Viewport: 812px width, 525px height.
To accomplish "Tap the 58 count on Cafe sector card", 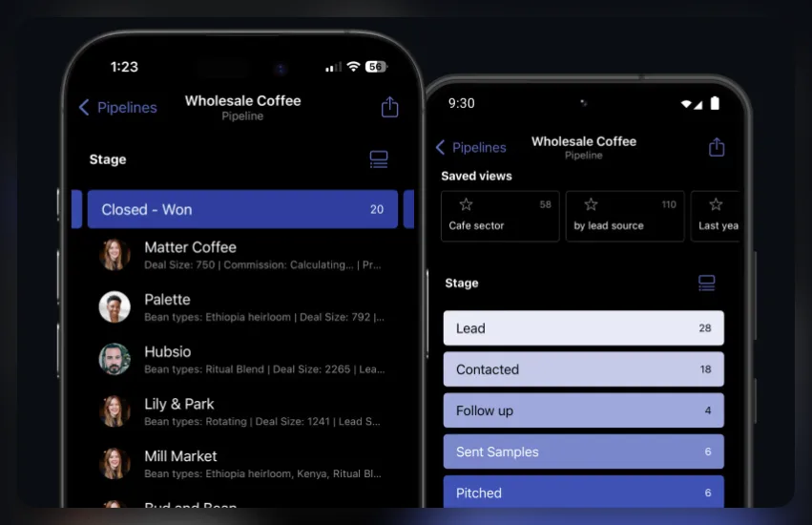I will tap(545, 204).
